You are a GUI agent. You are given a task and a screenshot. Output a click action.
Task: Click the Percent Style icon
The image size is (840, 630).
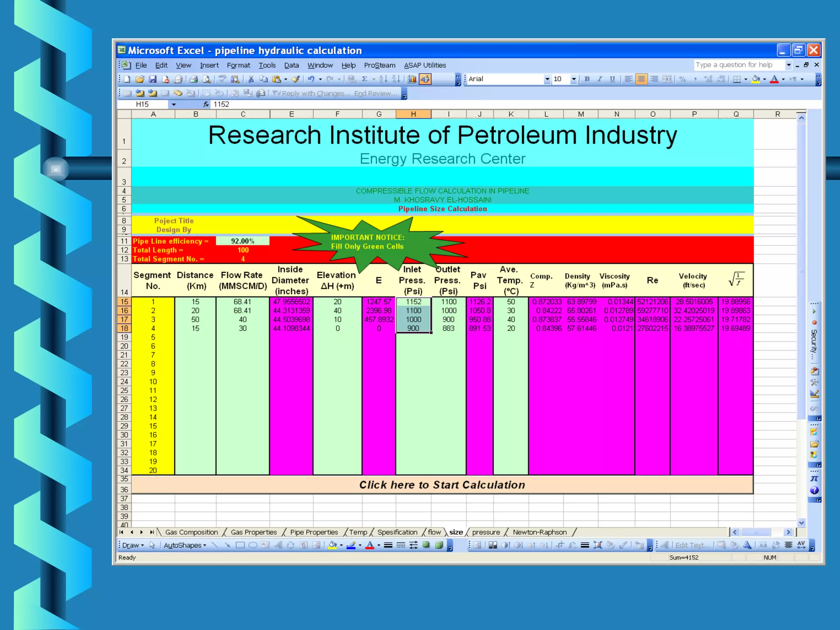pos(682,79)
